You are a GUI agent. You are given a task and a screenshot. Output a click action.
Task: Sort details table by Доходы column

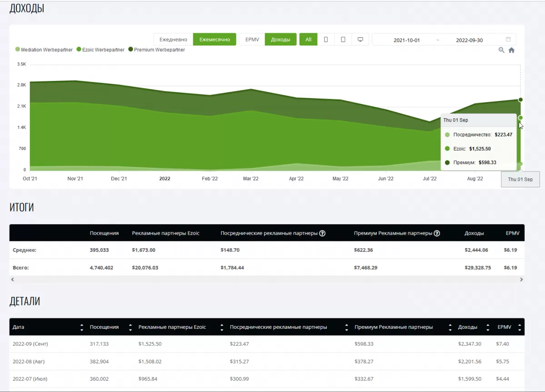pyautogui.click(x=488, y=327)
